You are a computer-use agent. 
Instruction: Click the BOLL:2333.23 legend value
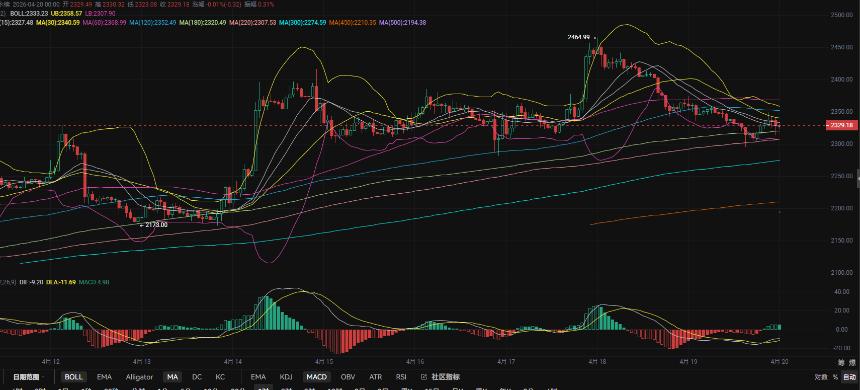tap(28, 13)
